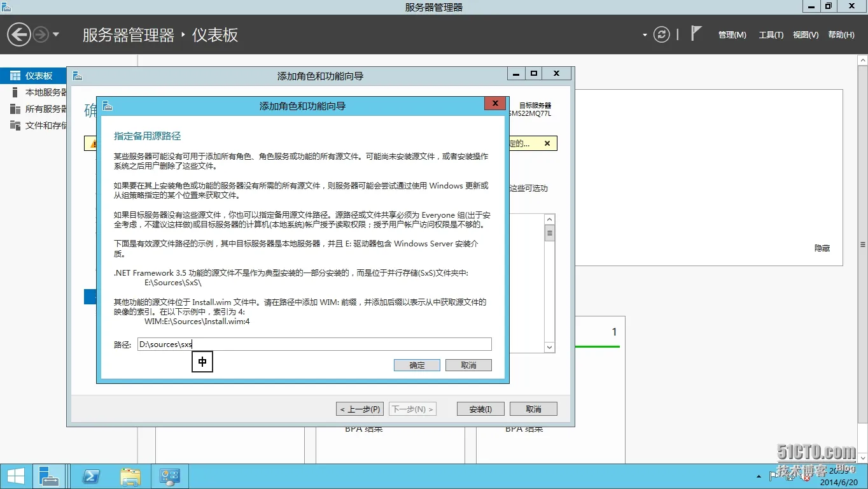Click the 目标服务器 label in the wizard

(x=535, y=106)
